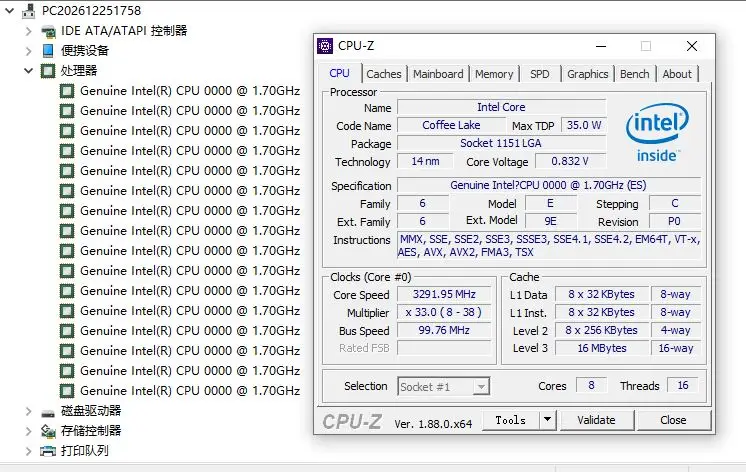Click the Specification field with Genuine Intel text
Viewport: 746px width, 472px height.
coord(549,186)
